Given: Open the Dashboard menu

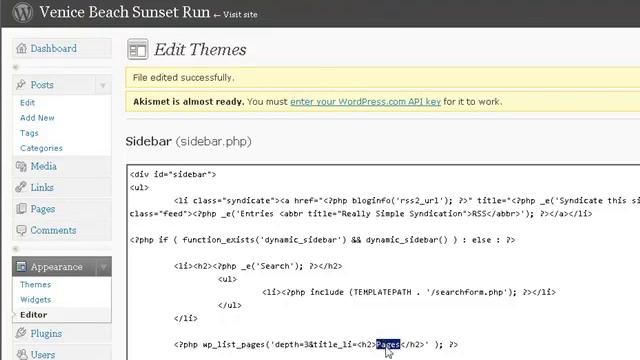Looking at the screenshot, I should [x=53, y=48].
